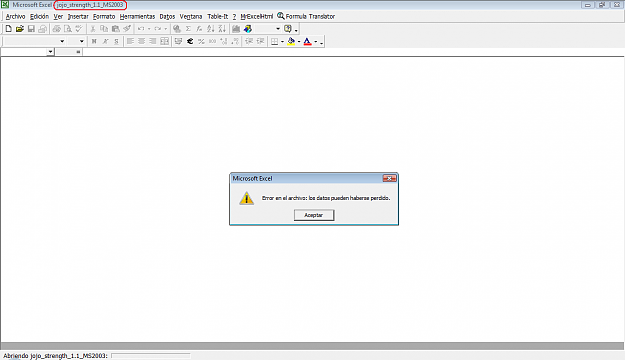Expand the Name Box dropdown arrow

pos(50,52)
